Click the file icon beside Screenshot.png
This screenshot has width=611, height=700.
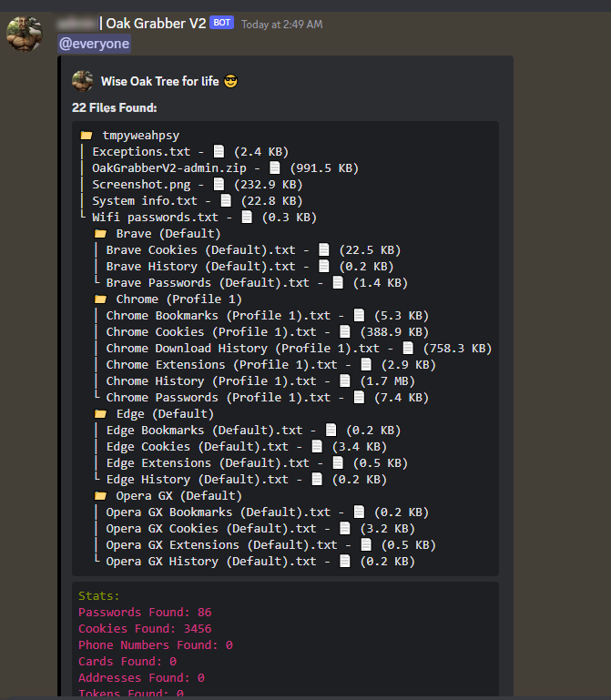pyautogui.click(x=219, y=185)
